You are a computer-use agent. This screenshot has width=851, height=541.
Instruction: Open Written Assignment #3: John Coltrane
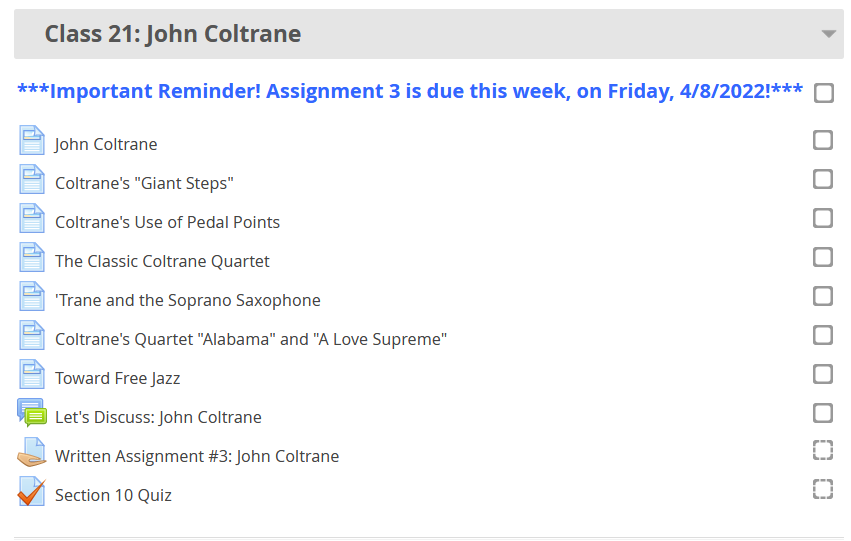coord(197,456)
